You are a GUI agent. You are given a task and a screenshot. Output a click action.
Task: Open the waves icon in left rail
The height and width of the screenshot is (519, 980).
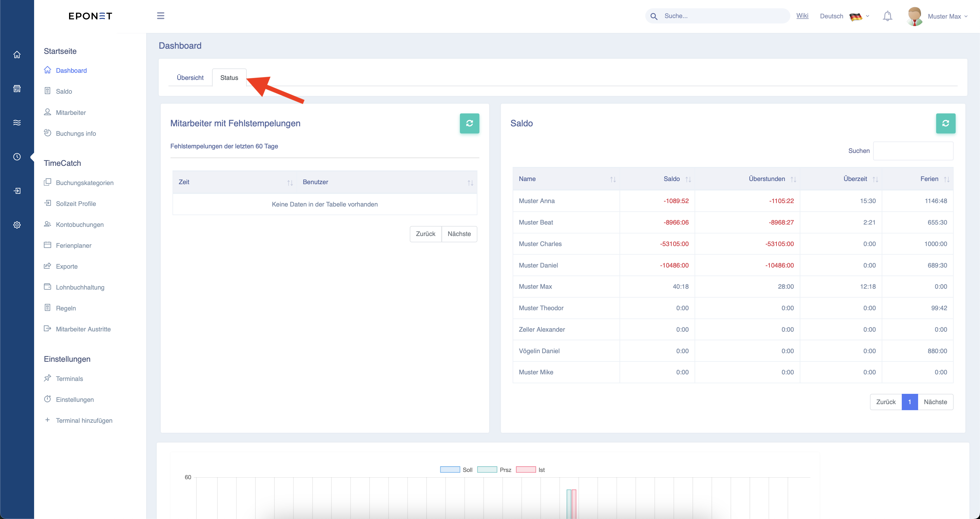coord(17,122)
